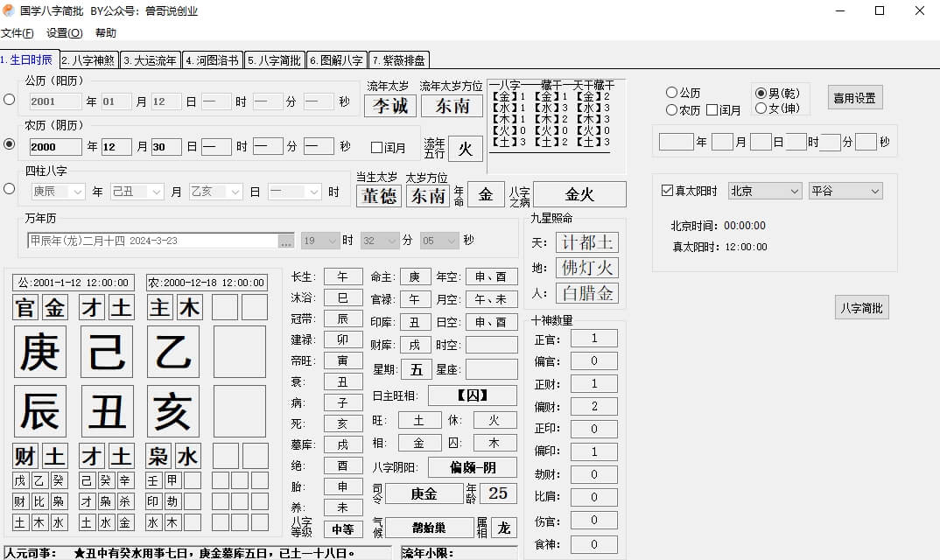Click the application logo in the title bar
This screenshot has width=940, height=560.
tap(9, 10)
